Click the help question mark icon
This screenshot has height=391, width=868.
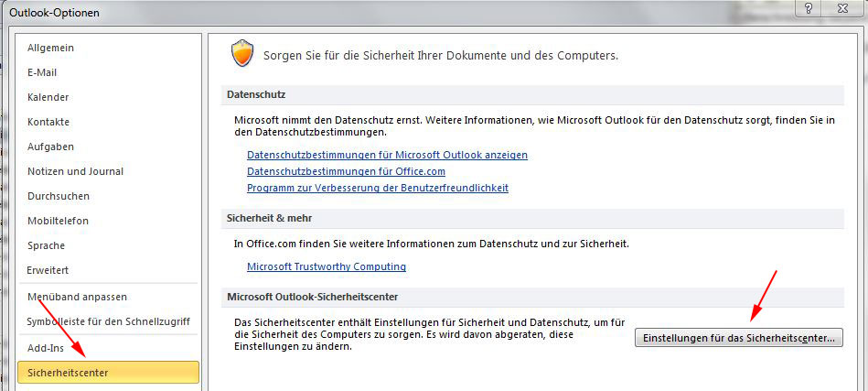click(x=806, y=8)
